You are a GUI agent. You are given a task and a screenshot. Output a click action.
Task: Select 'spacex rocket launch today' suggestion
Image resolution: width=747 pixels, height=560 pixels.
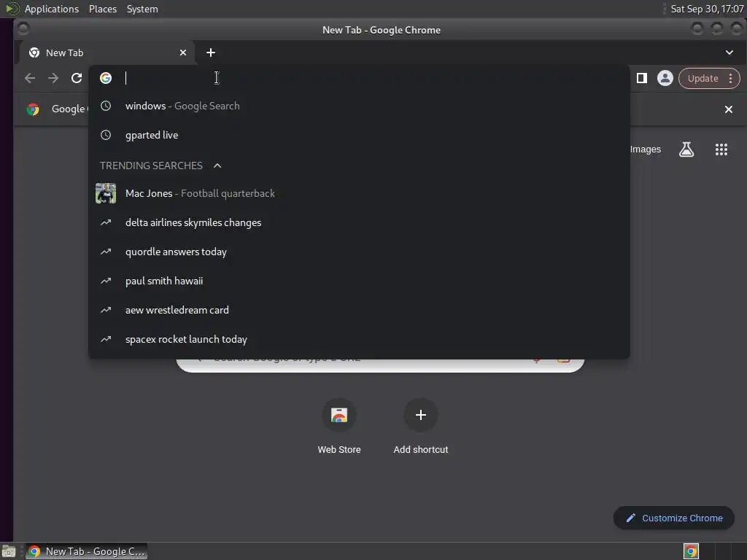point(359,339)
